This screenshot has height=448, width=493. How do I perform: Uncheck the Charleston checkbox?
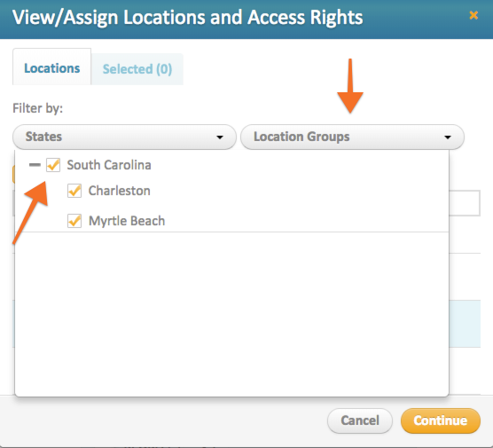click(x=74, y=191)
